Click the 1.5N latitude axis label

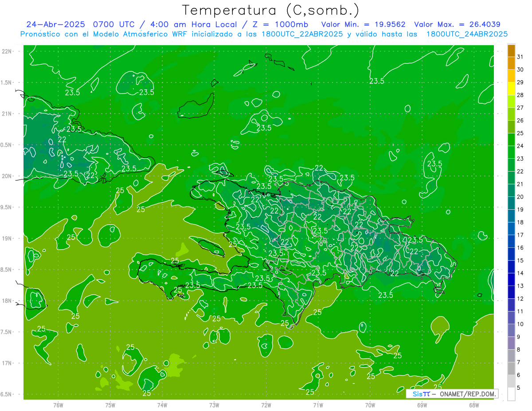(x=6, y=82)
